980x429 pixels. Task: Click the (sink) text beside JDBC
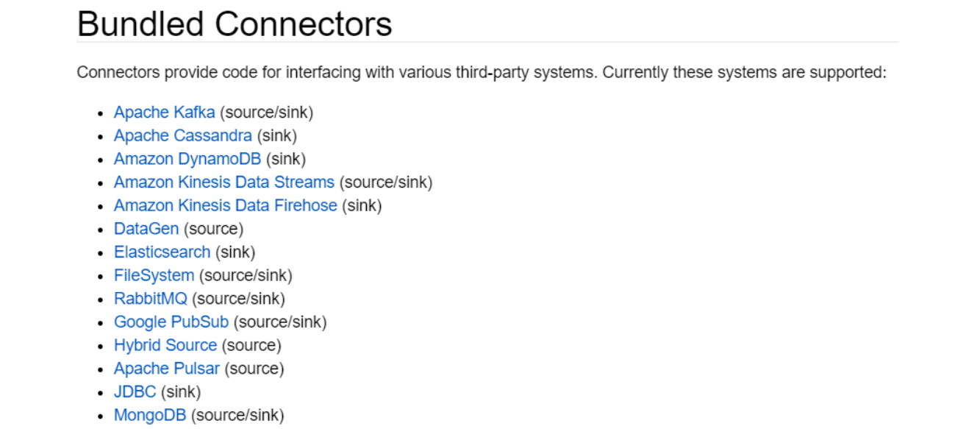[x=181, y=392]
